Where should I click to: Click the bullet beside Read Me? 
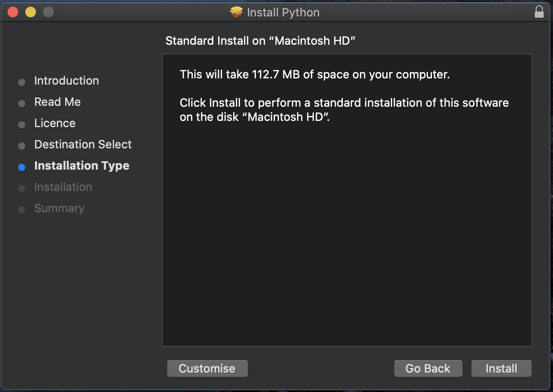point(22,104)
